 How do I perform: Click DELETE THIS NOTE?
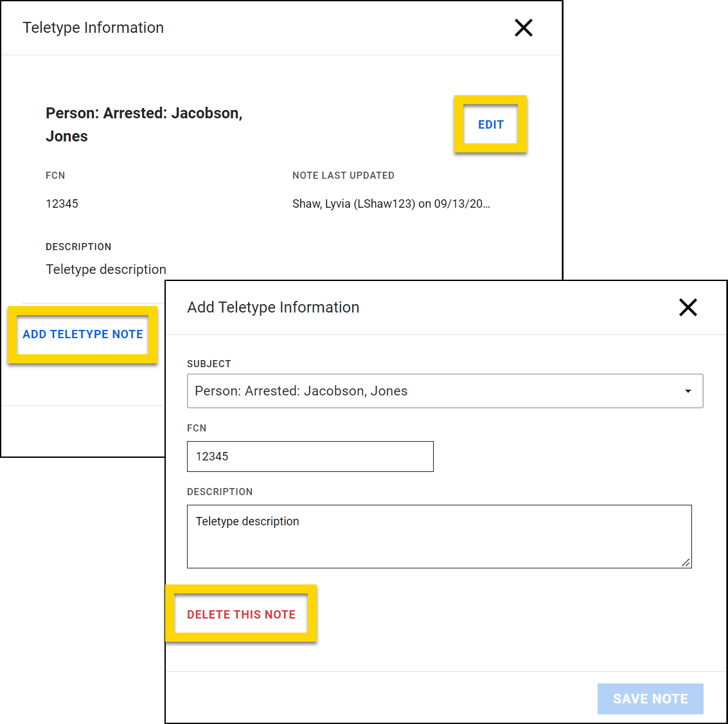pos(241,614)
